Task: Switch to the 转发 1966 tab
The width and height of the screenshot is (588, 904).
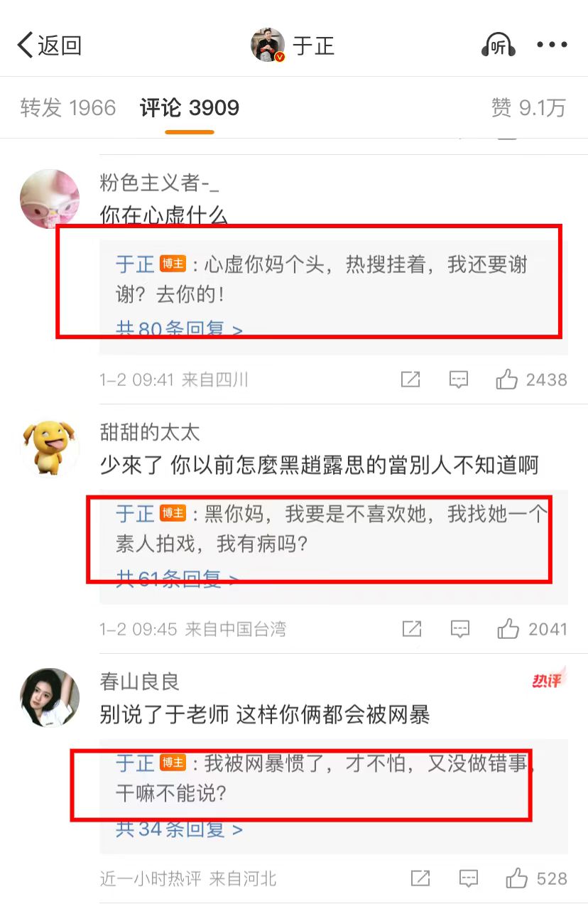Action: pyautogui.click(x=68, y=108)
